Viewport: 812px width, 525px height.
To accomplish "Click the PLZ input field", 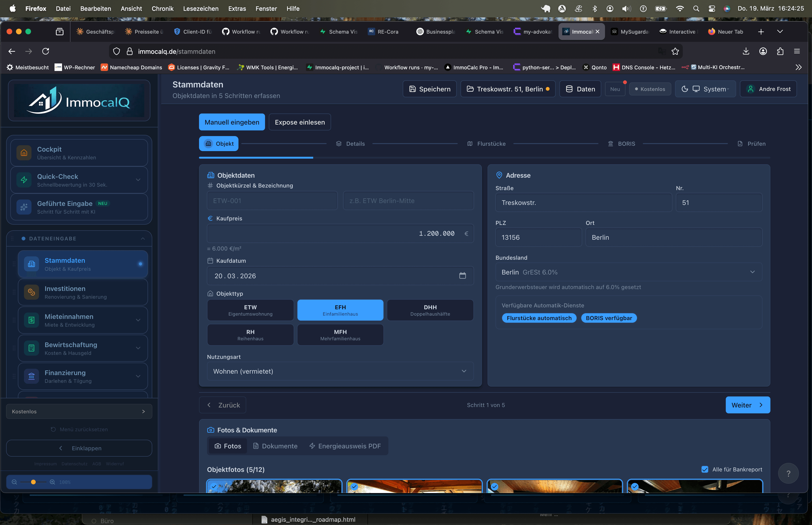I will 538,237.
